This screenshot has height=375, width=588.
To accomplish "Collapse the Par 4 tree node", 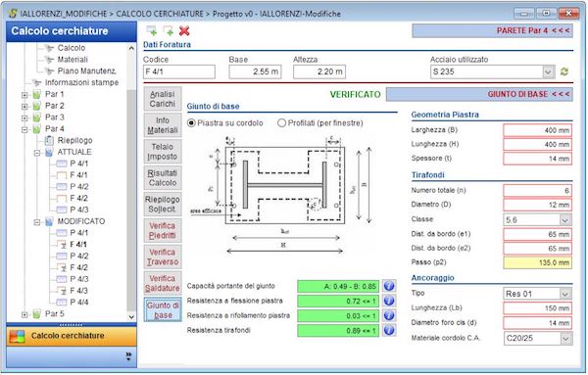I will (x=24, y=129).
